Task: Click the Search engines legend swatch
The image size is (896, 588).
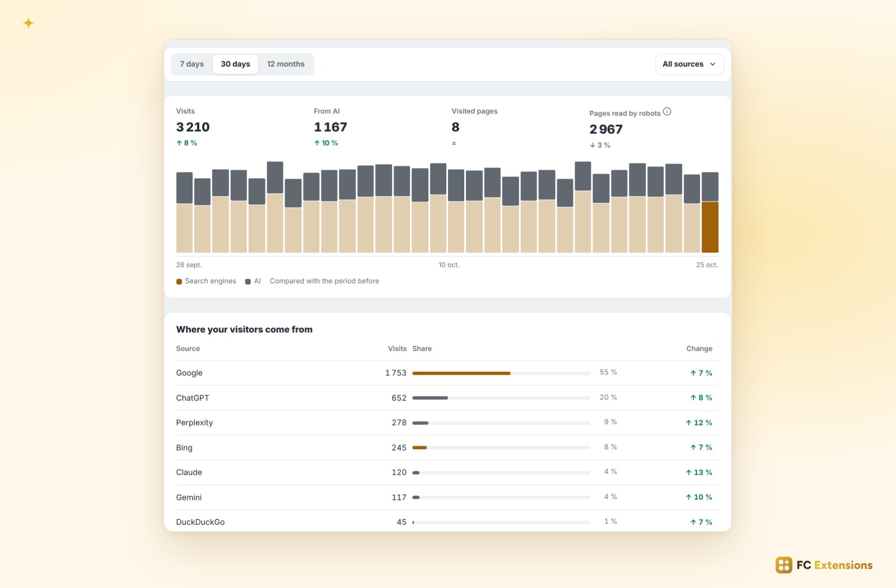Action: click(x=179, y=282)
